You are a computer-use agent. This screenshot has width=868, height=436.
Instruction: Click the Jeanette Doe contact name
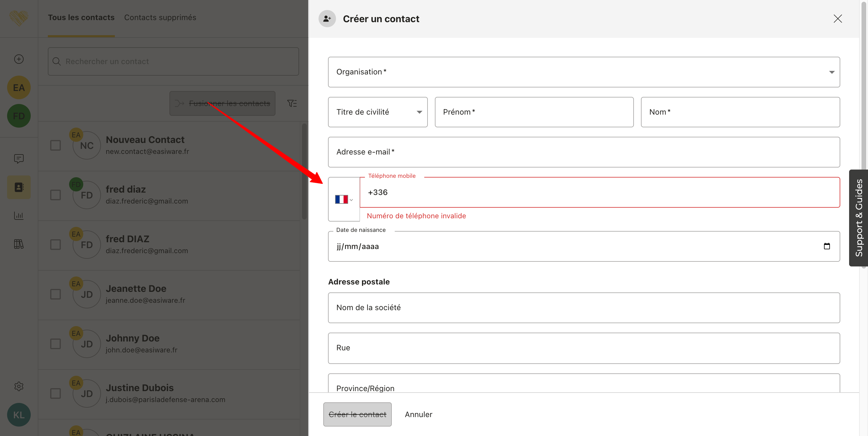(136, 288)
